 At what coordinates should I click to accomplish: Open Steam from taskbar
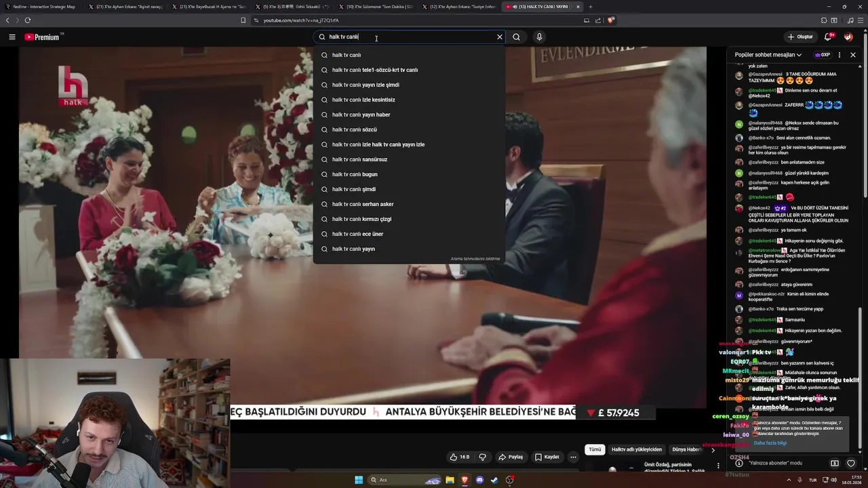click(x=494, y=480)
